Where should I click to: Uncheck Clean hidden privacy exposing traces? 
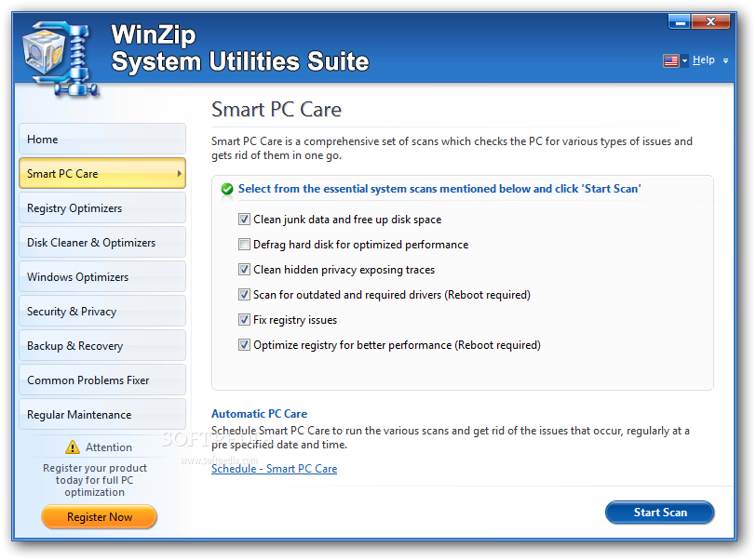click(244, 270)
